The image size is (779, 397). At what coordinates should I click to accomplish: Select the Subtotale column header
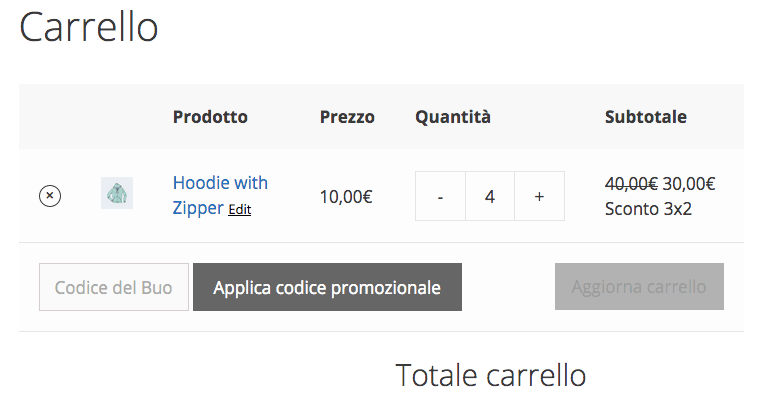[646, 117]
